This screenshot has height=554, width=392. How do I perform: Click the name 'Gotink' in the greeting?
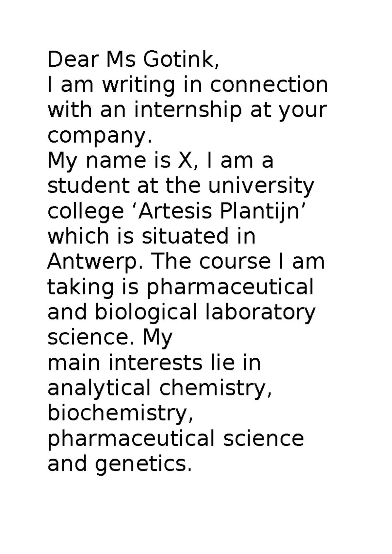180,60
